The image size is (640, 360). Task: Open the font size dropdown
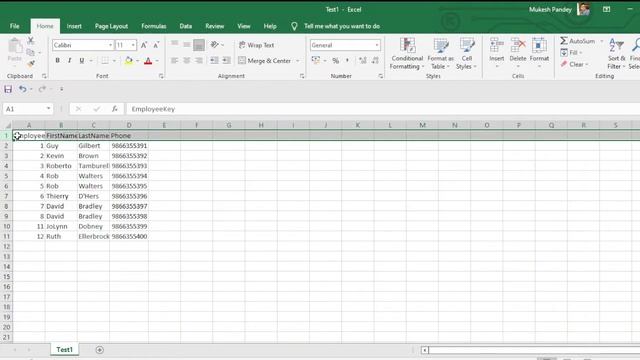pyautogui.click(x=133, y=45)
